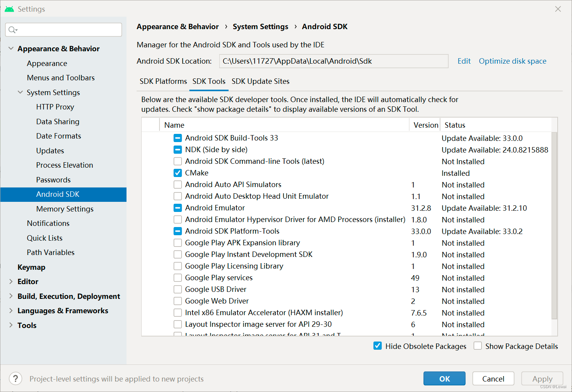The height and width of the screenshot is (392, 572).
Task: Click Appearance & Behavior in the breadcrumb
Action: (178, 26)
